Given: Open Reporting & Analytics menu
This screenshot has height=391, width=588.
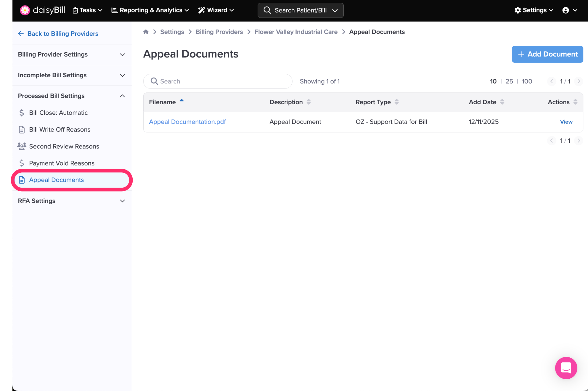Looking at the screenshot, I should point(150,10).
